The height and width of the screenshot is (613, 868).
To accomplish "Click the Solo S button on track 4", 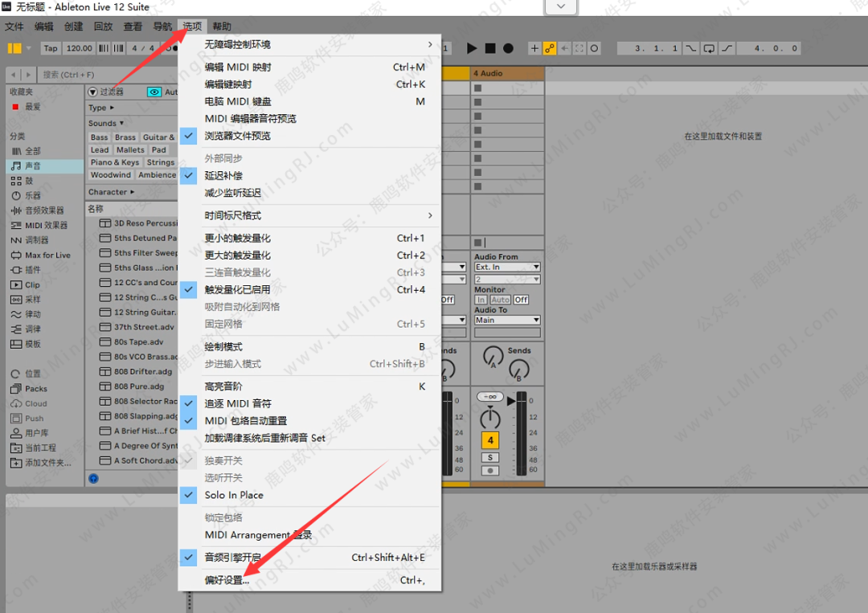I will [489, 457].
